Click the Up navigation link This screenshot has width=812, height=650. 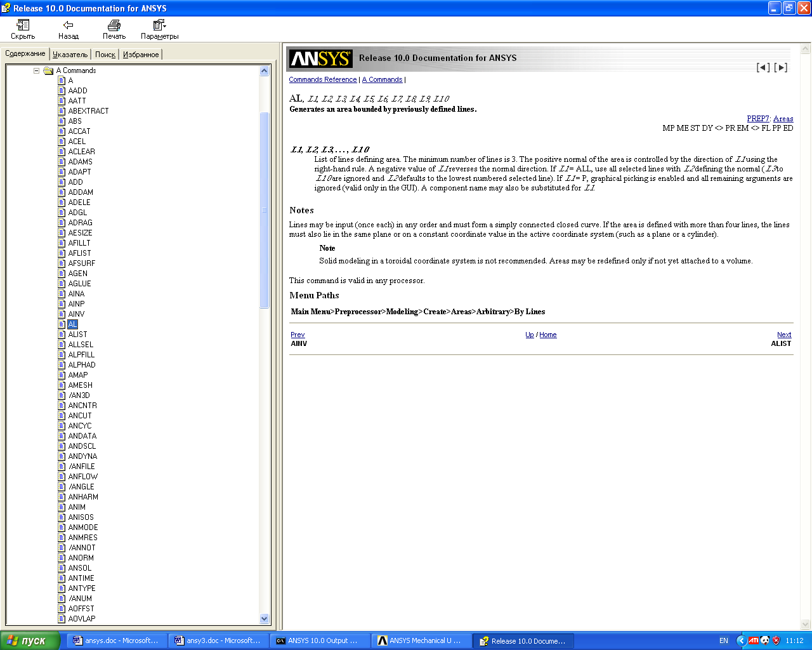point(530,335)
